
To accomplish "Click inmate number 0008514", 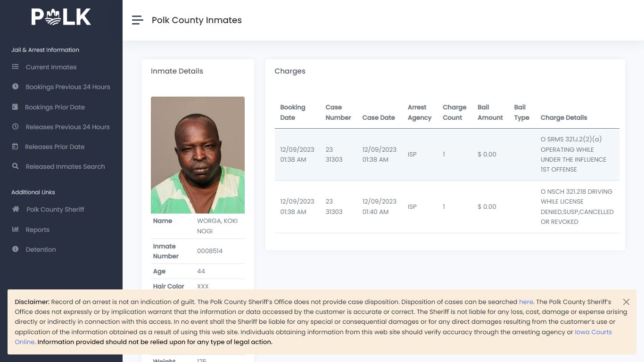I will (210, 251).
